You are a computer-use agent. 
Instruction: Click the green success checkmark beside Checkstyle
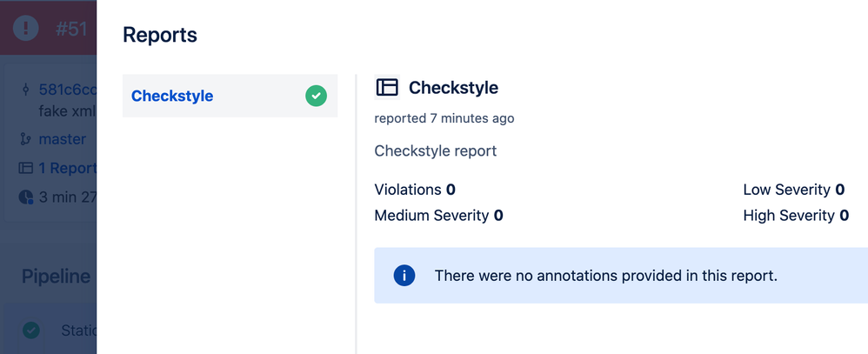tap(316, 96)
